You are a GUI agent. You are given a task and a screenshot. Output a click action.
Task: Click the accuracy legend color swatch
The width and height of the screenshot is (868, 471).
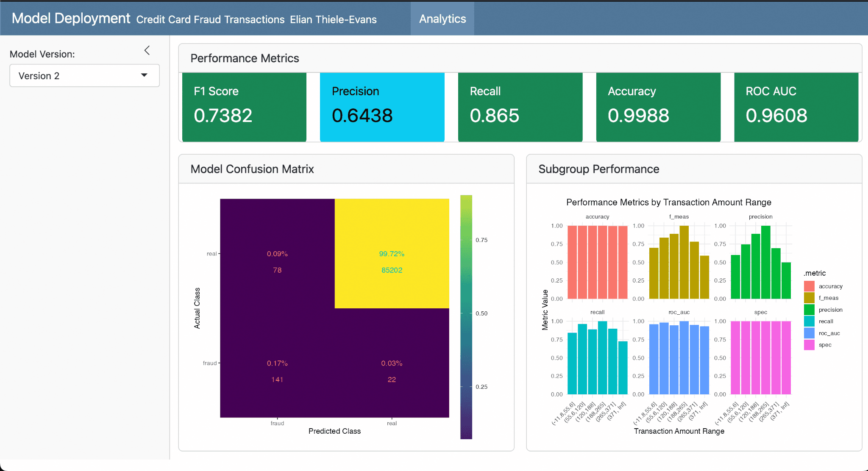pyautogui.click(x=809, y=286)
